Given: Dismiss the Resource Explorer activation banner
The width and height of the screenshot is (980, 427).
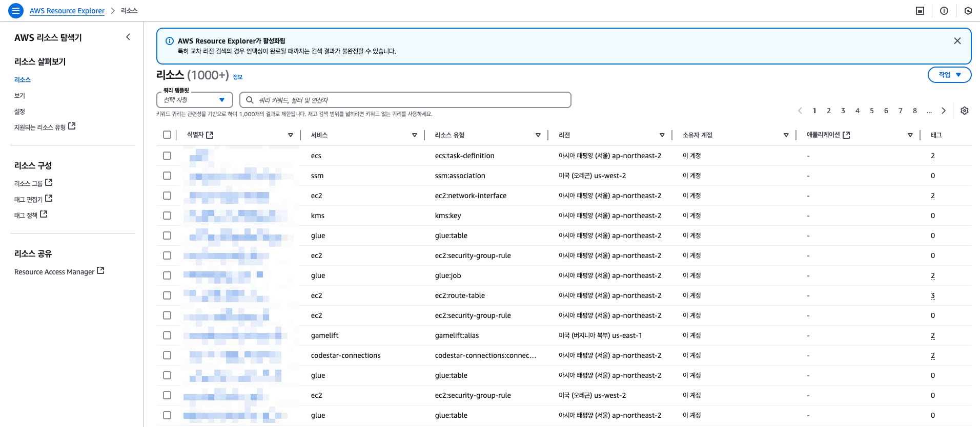Looking at the screenshot, I should pyautogui.click(x=957, y=41).
